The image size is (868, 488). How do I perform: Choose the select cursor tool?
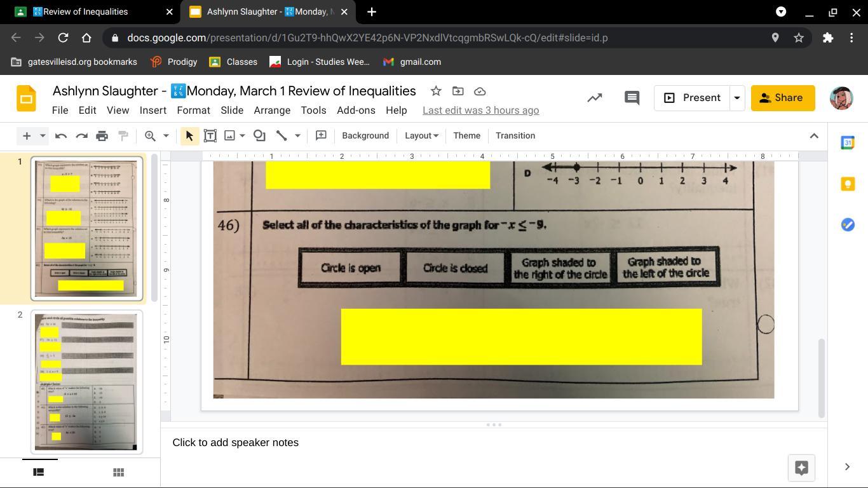pos(189,135)
